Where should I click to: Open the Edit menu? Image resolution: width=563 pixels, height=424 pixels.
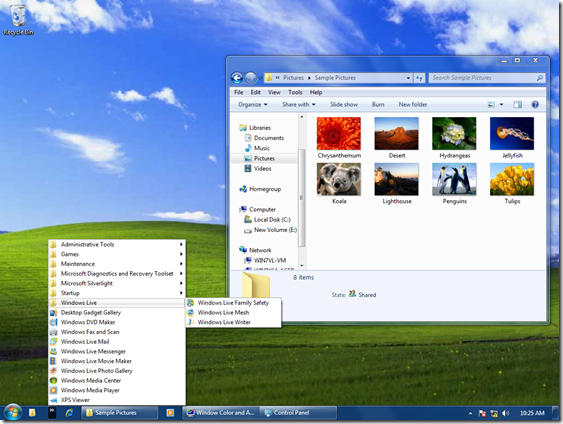coord(255,92)
